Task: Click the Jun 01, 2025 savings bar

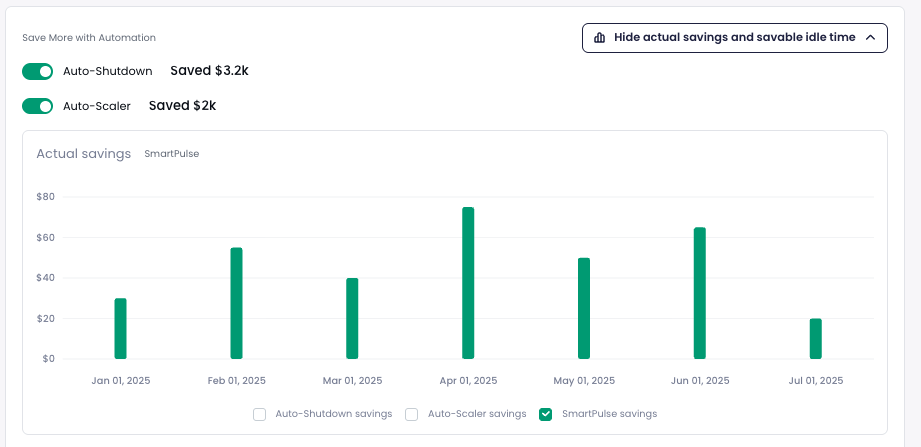Action: 700,293
